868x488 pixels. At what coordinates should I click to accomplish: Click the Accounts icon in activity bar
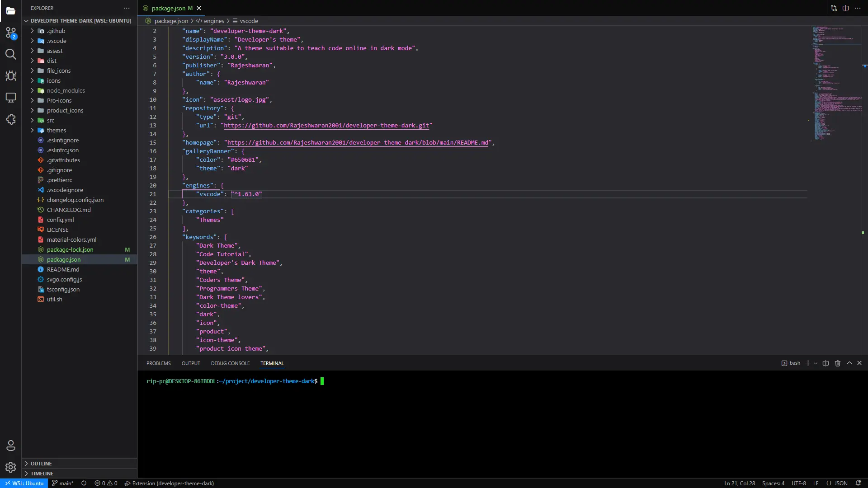[11, 446]
